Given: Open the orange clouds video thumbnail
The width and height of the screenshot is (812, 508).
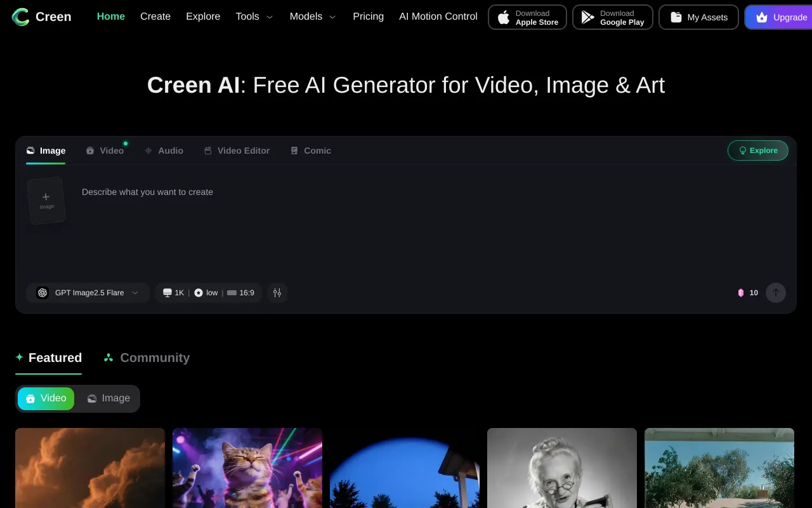Looking at the screenshot, I should point(90,468).
